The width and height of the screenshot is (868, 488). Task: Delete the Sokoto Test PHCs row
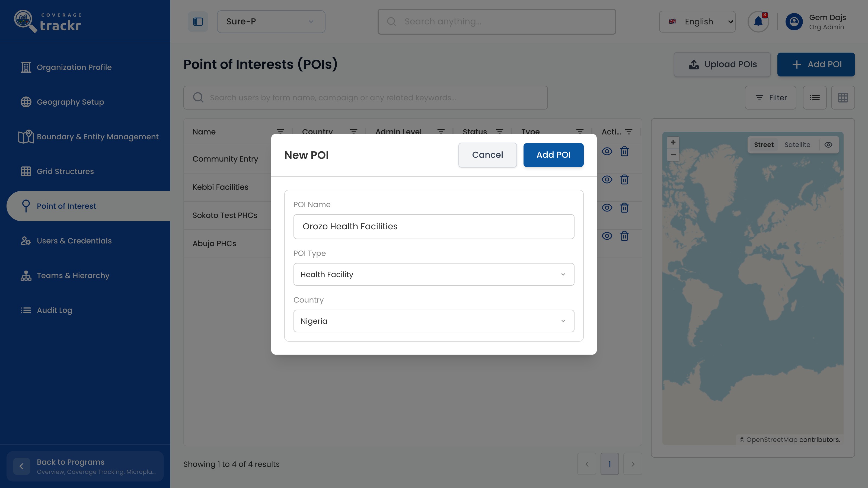624,208
